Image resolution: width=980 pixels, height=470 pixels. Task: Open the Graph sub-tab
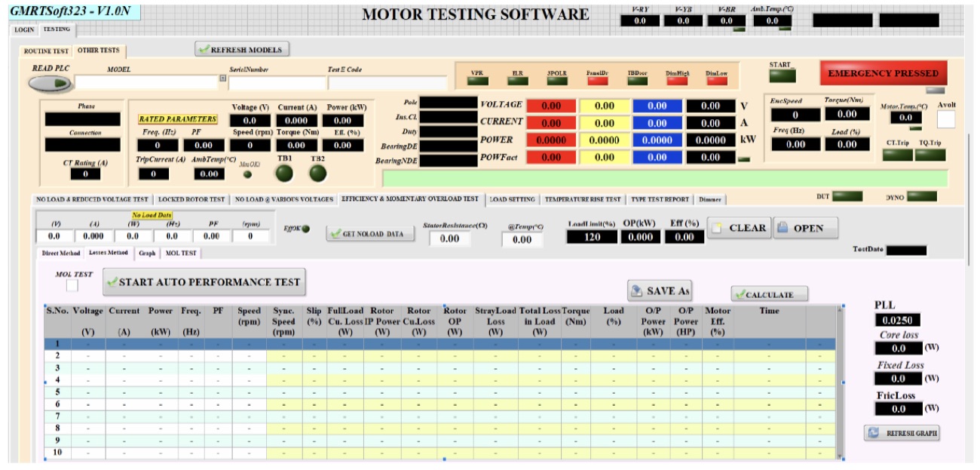pos(147,253)
